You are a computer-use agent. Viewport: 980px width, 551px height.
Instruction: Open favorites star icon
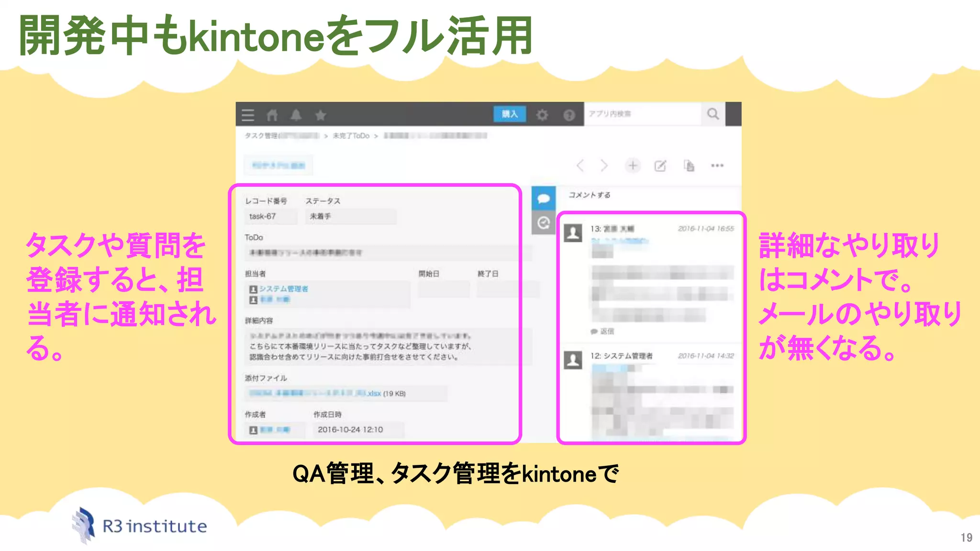click(x=321, y=115)
